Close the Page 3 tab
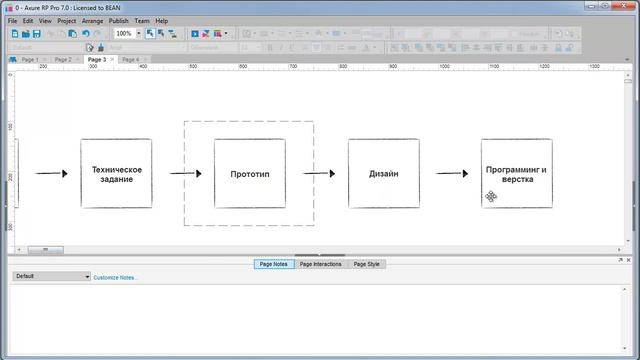This screenshot has width=640, height=360. [x=112, y=60]
